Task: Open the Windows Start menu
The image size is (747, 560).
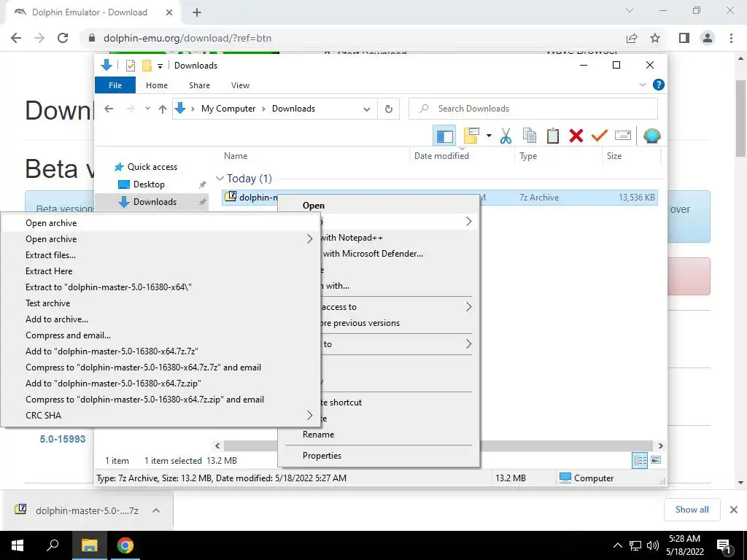Action: [18, 545]
